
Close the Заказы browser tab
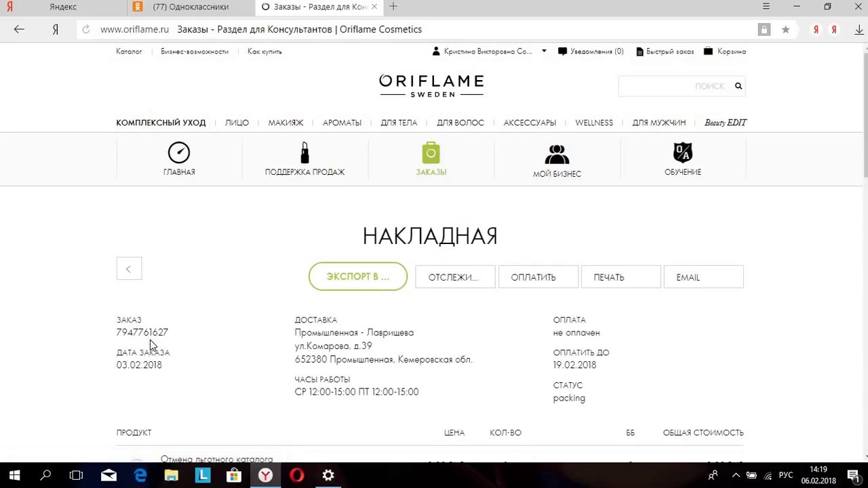[x=374, y=7]
